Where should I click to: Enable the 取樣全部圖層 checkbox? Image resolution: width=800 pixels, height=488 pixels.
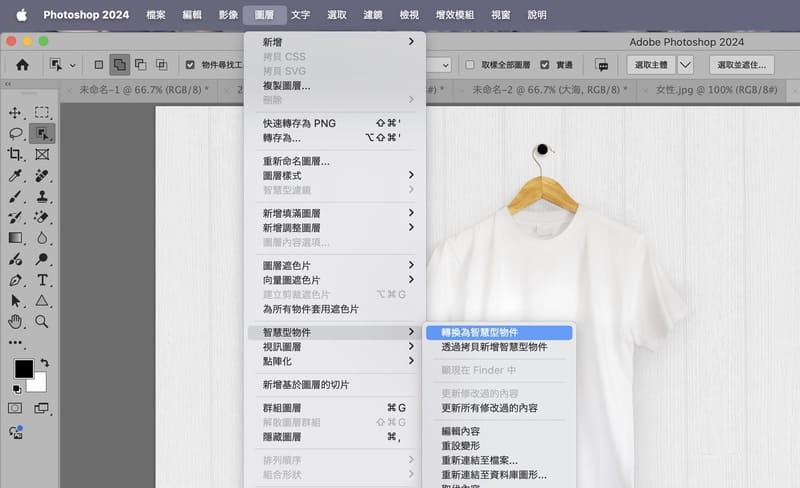pyautogui.click(x=470, y=65)
